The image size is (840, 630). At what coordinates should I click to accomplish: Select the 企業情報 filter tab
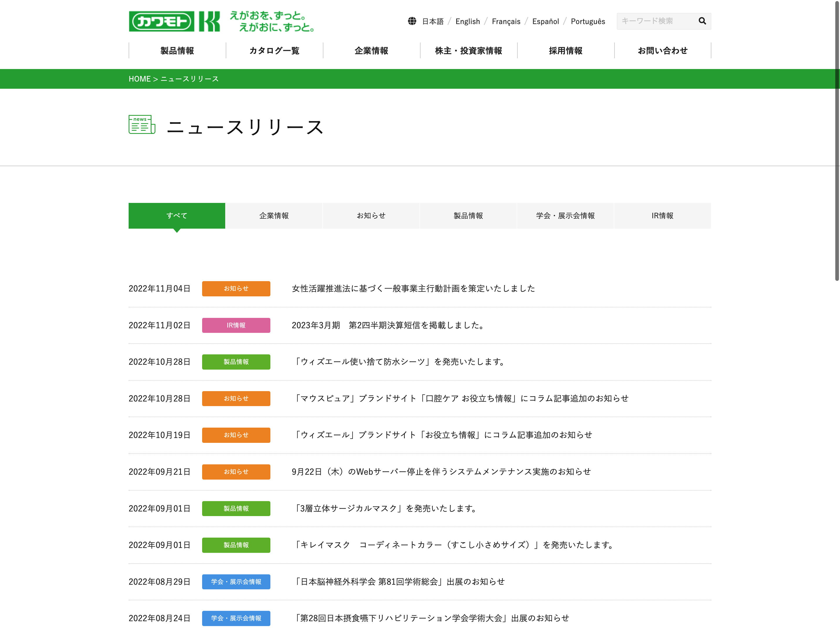click(274, 215)
